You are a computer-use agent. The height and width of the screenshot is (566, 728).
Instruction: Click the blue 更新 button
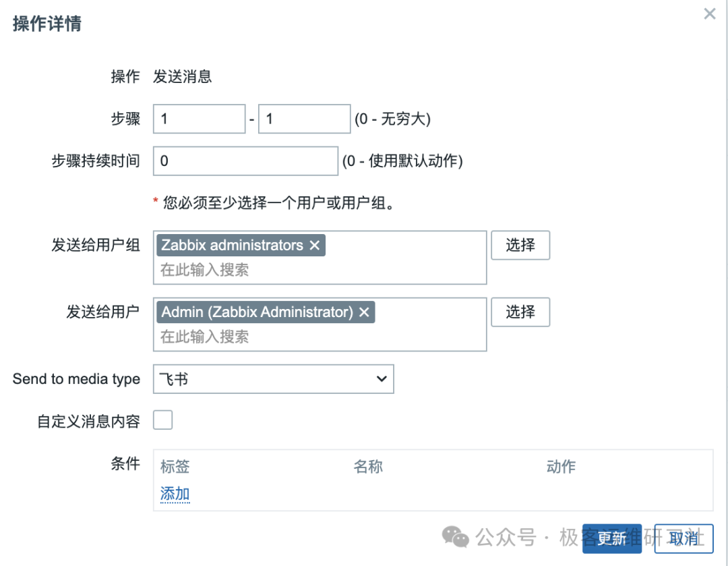pos(612,538)
